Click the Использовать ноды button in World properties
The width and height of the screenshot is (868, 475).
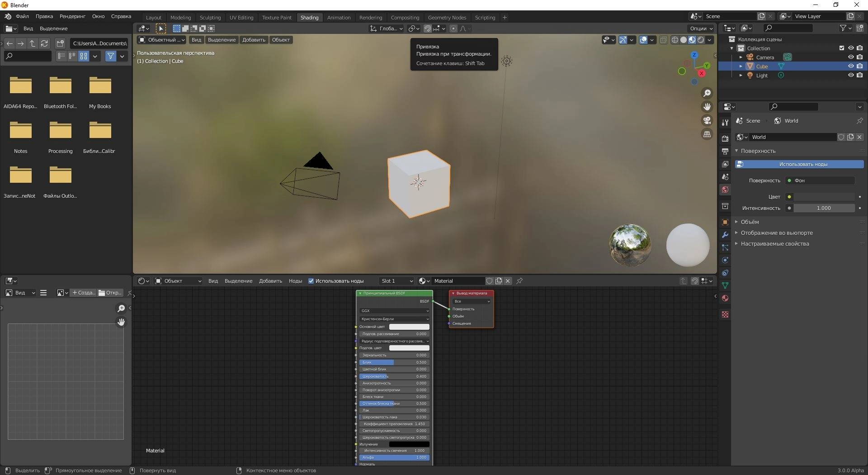799,164
